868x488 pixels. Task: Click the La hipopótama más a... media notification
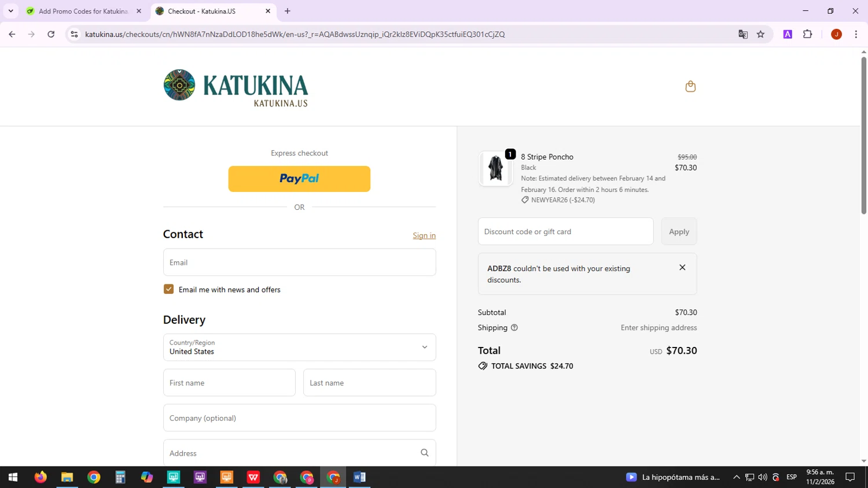(x=674, y=477)
